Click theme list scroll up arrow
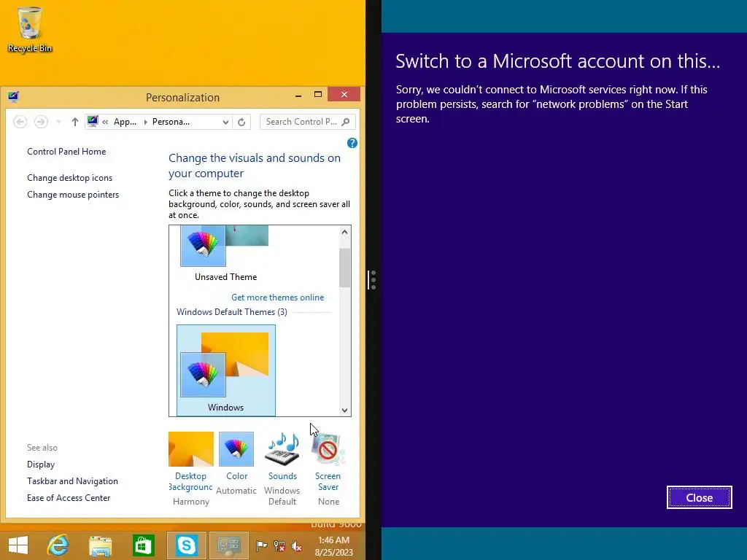The height and width of the screenshot is (560, 747). pos(344,232)
